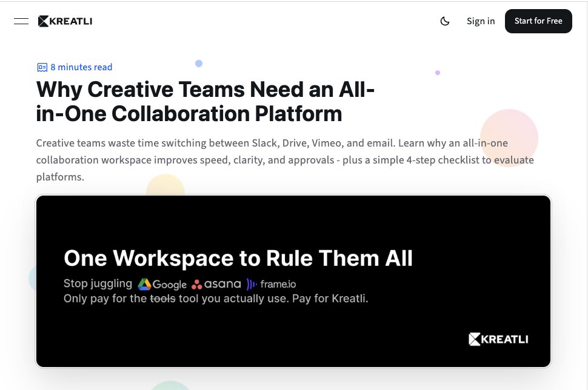Click the newspaper reading-time icon

(42, 67)
